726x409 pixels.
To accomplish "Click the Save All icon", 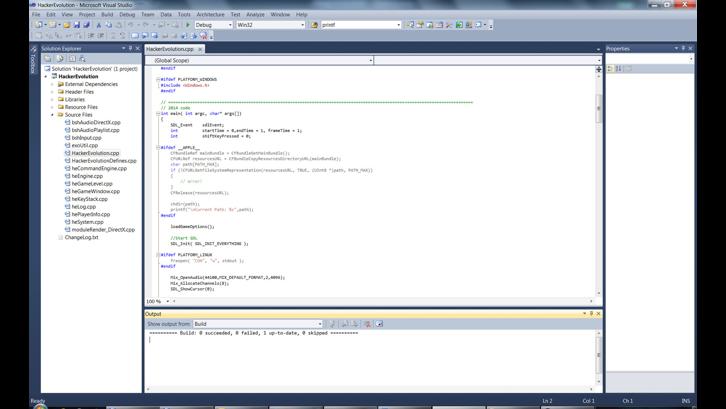I will tap(86, 25).
